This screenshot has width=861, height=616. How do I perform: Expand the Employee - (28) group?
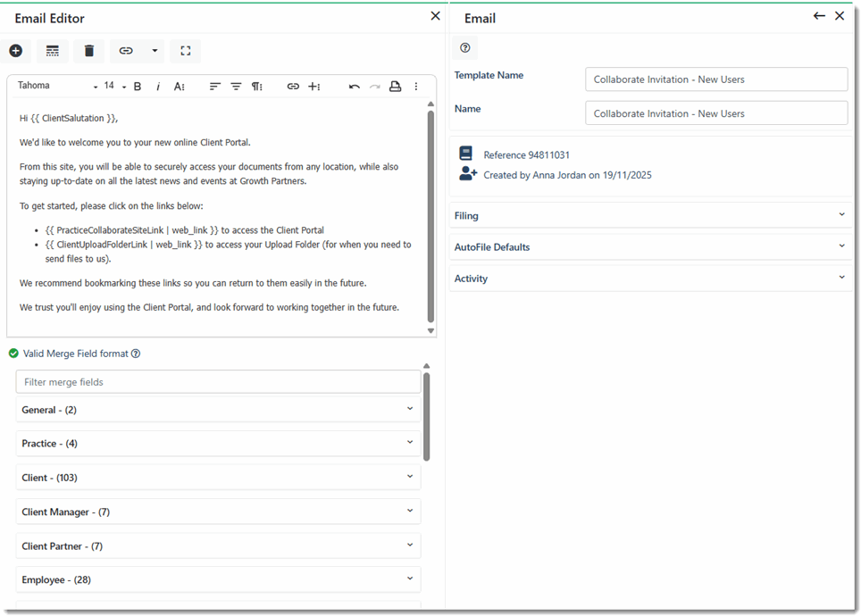218,579
